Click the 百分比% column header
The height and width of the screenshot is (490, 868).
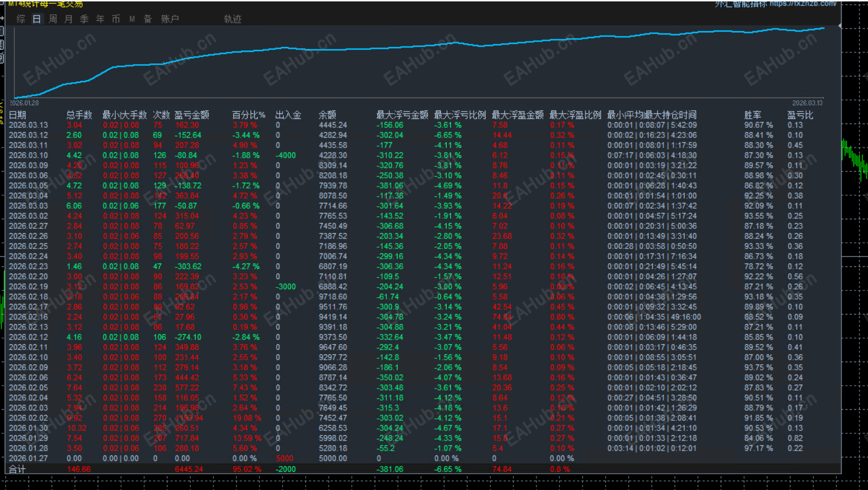248,115
